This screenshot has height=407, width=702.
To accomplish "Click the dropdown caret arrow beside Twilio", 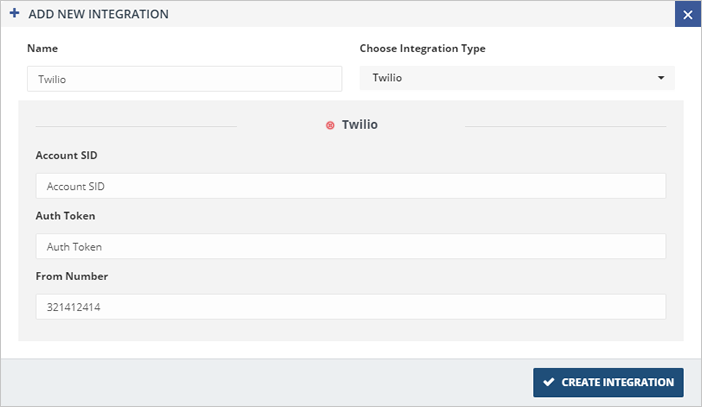I will point(661,78).
